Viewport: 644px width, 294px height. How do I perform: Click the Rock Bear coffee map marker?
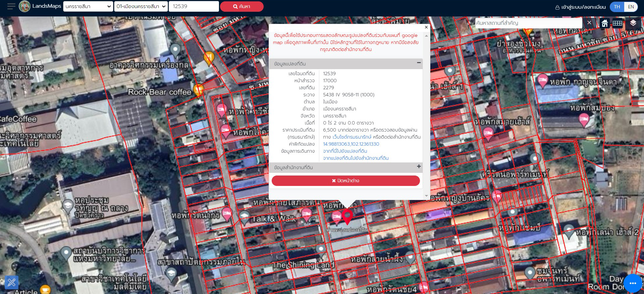pyautogui.click(x=199, y=90)
